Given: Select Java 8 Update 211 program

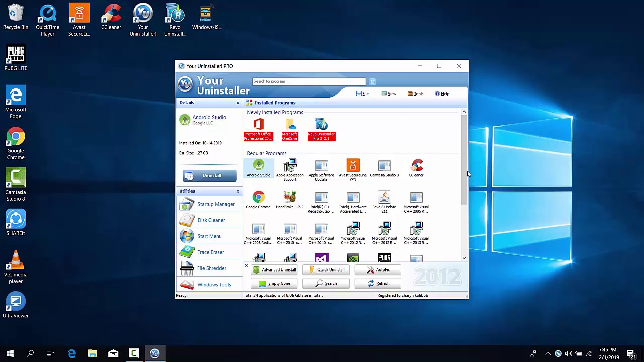Looking at the screenshot, I should coord(384,202).
